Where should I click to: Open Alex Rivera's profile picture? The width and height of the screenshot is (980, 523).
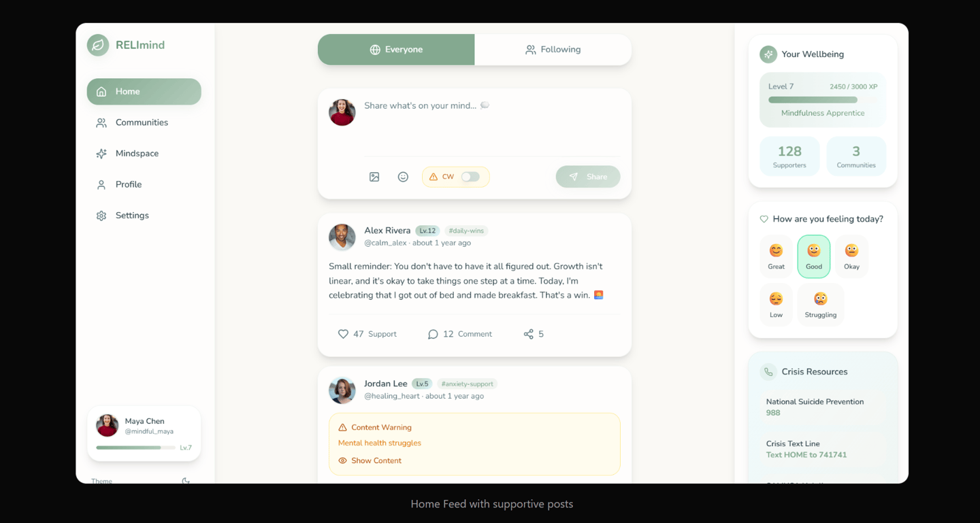(342, 237)
